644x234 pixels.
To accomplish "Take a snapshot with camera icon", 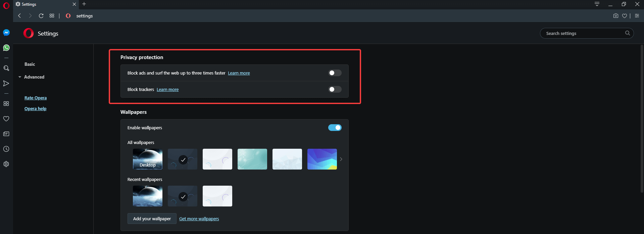I will pos(616,16).
